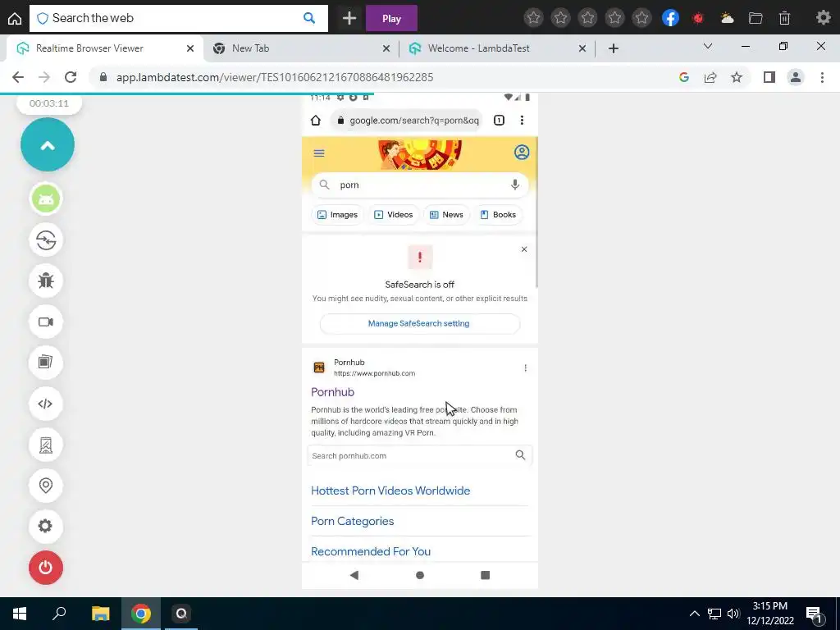Open a new Chrome tab with the plus

pyautogui.click(x=614, y=48)
